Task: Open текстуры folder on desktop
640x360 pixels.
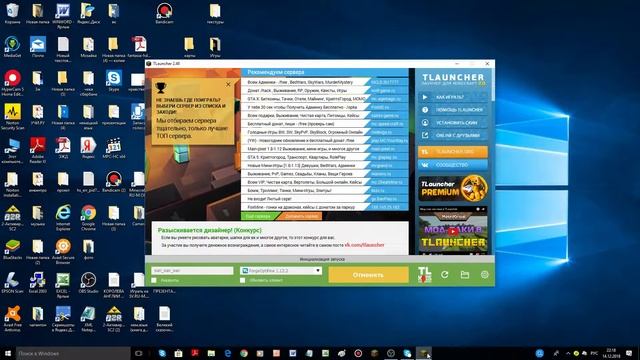Action: coord(215,13)
